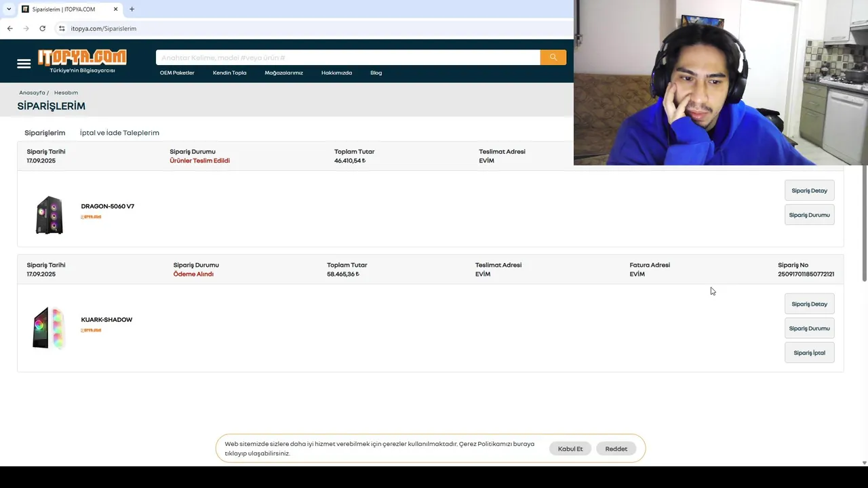The height and width of the screenshot is (488, 868).
Task: Open Kendin Topla menu
Action: point(230,73)
